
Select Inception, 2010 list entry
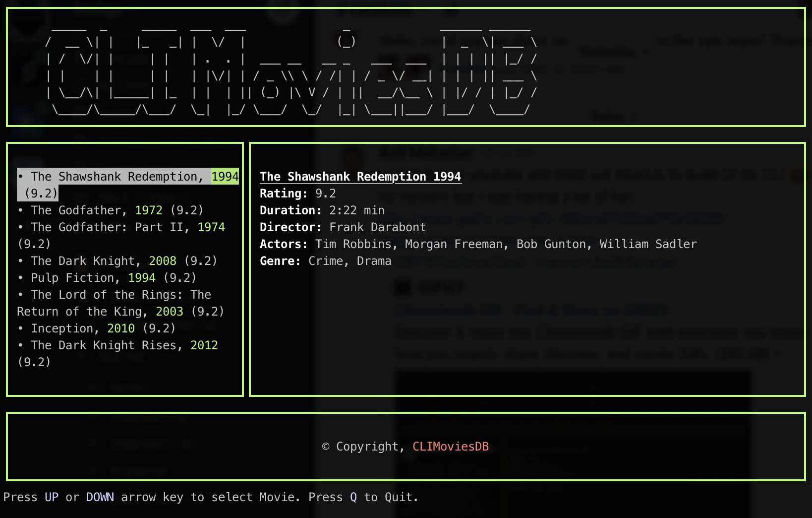97,328
